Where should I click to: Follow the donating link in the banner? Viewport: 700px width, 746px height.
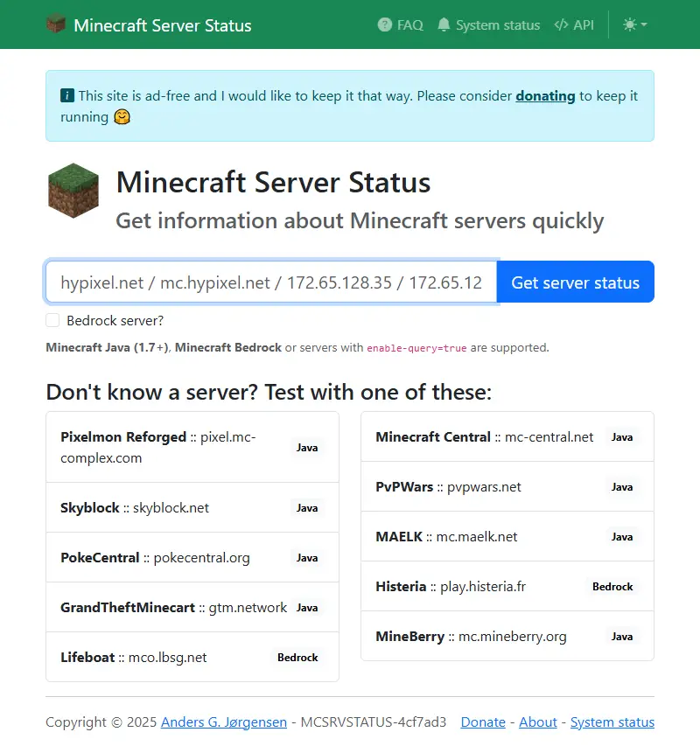[545, 96]
